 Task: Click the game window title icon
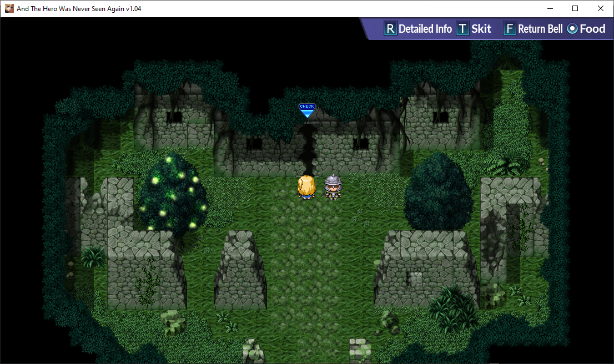pyautogui.click(x=9, y=8)
